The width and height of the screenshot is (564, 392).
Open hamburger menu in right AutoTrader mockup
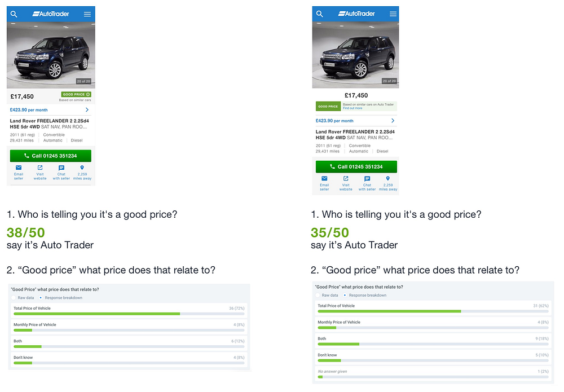click(393, 14)
